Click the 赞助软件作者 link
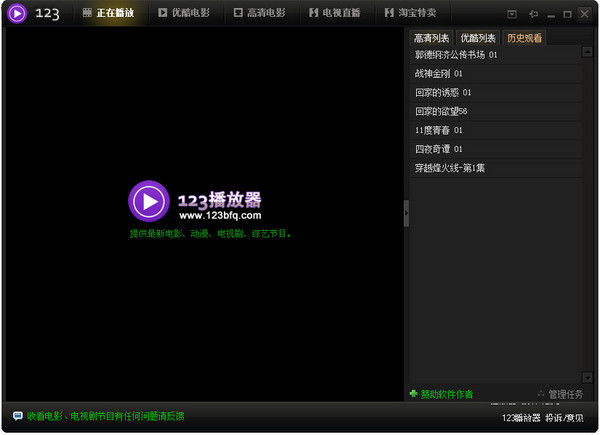The height and width of the screenshot is (435, 600). point(447,394)
